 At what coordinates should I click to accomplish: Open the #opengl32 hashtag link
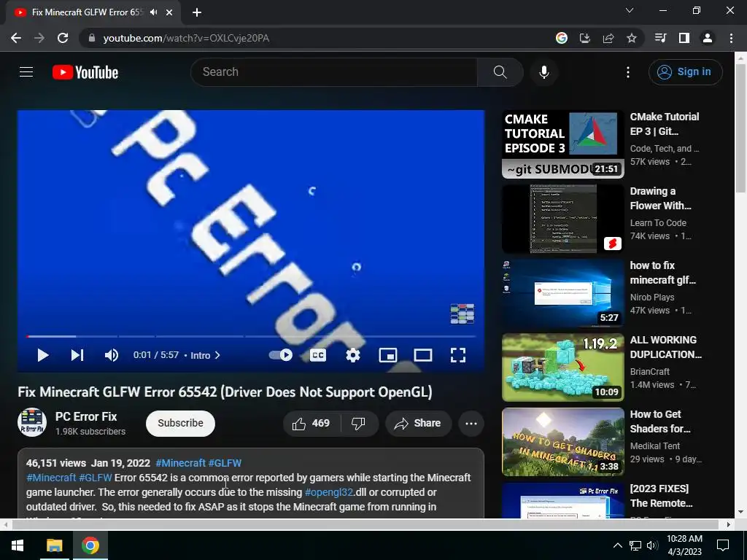click(x=329, y=492)
